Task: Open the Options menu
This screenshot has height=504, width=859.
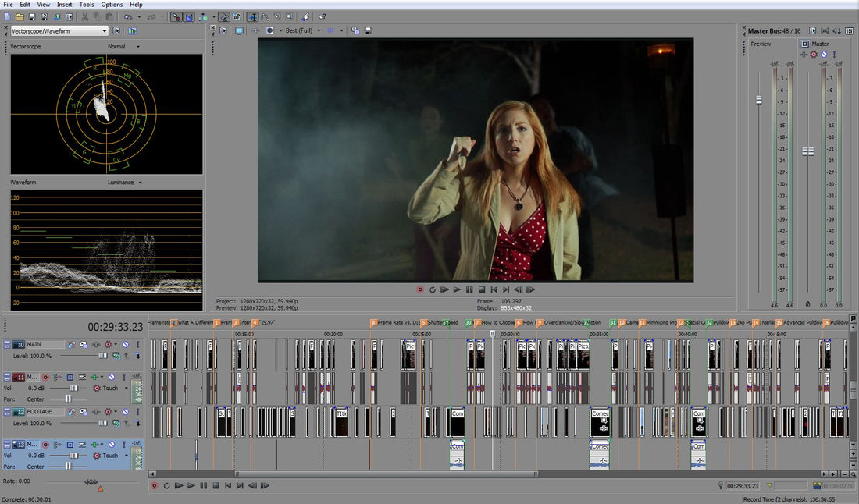Action: (x=112, y=5)
